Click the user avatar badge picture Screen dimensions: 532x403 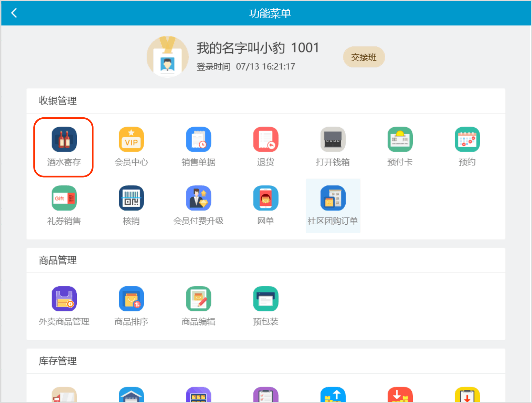tap(167, 57)
